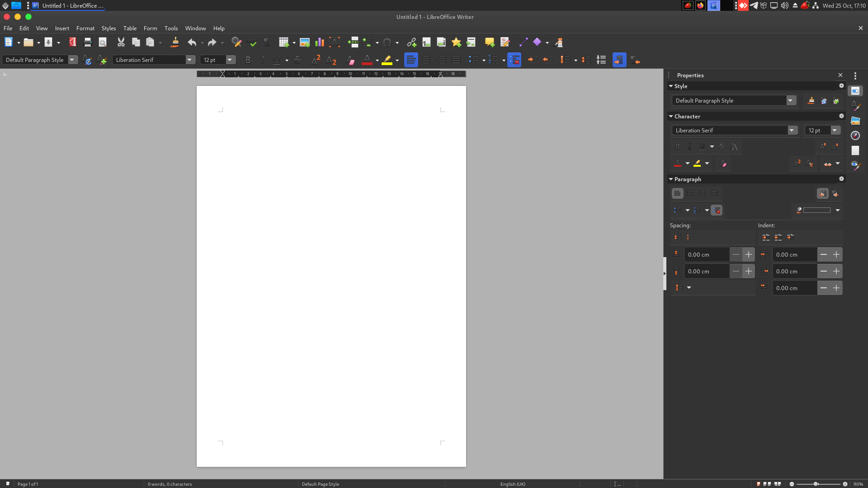Screen dimensions: 868x488
Task: Click Clone Formatting paintbrush icon
Action: [175, 42]
